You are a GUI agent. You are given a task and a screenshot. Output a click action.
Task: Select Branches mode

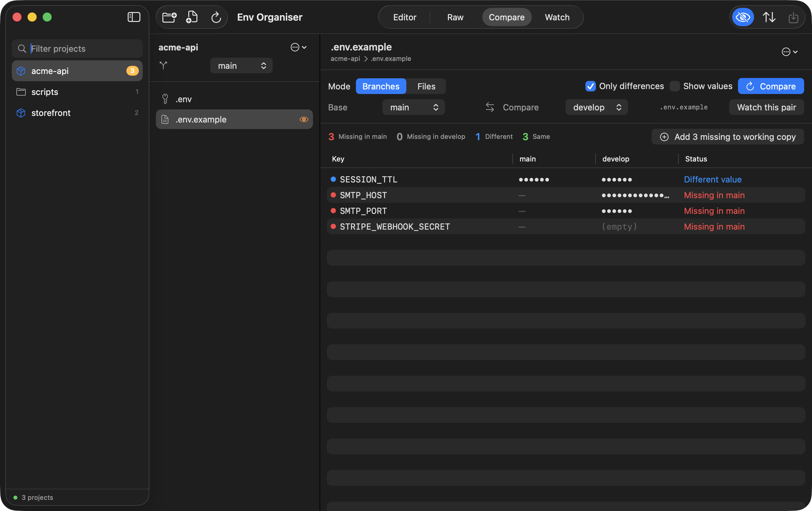[381, 86]
